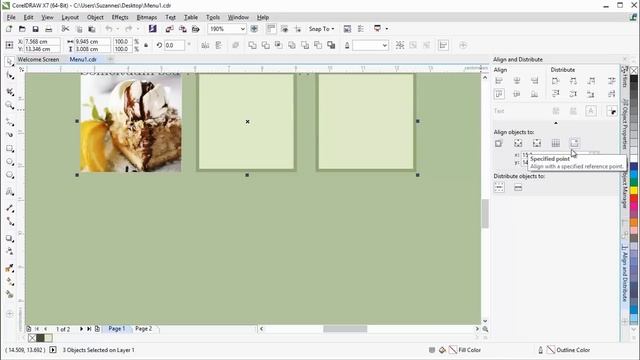Toggle the Align Top button
The image size is (640, 360).
pos(499,94)
